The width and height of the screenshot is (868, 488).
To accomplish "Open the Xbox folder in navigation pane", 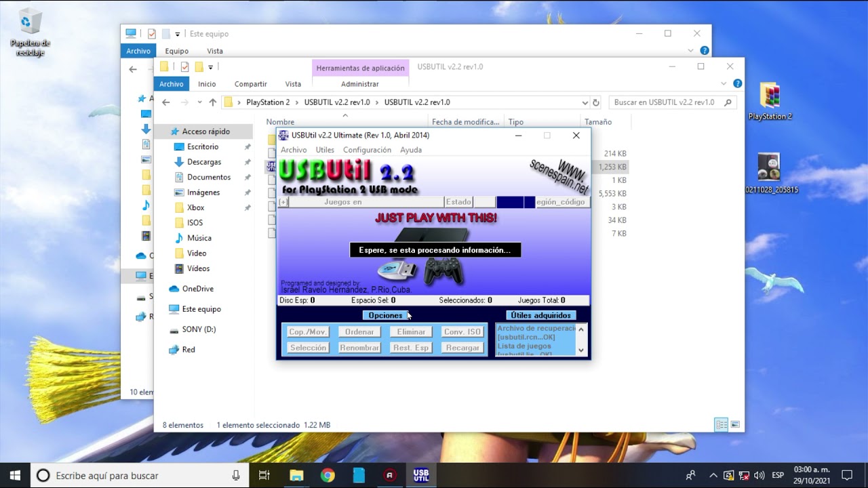I will [195, 207].
